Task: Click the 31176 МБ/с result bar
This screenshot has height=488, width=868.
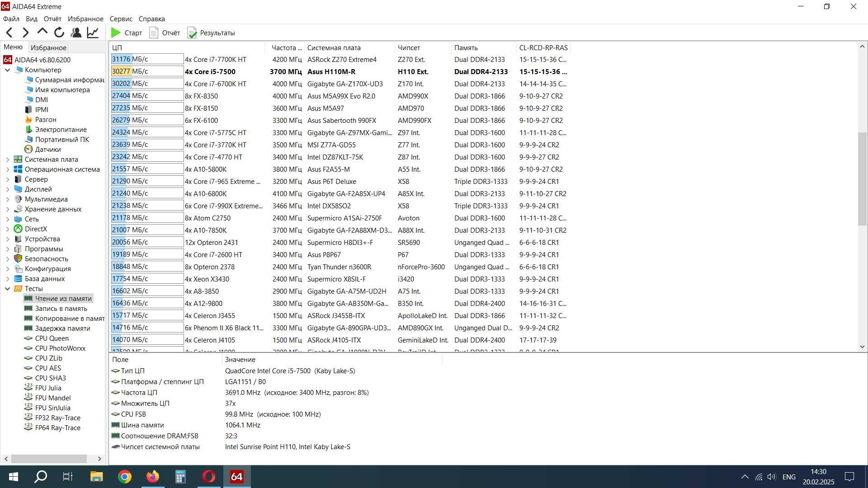Action: [x=147, y=59]
